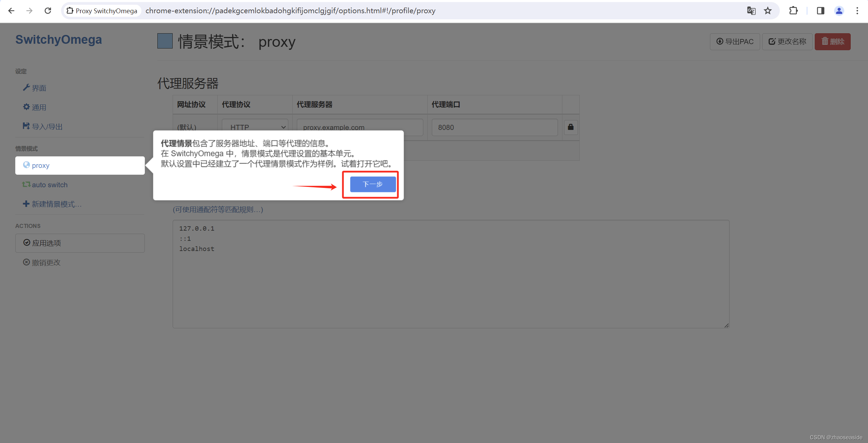This screenshot has width=868, height=443.
Task: Click the 应用选项 apply button
Action: coord(80,243)
